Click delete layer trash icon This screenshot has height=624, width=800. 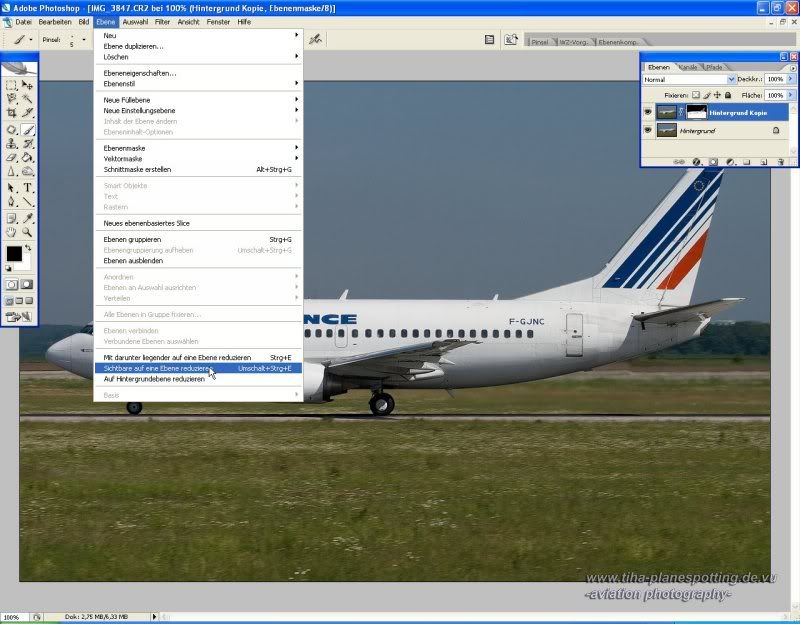[x=781, y=162]
